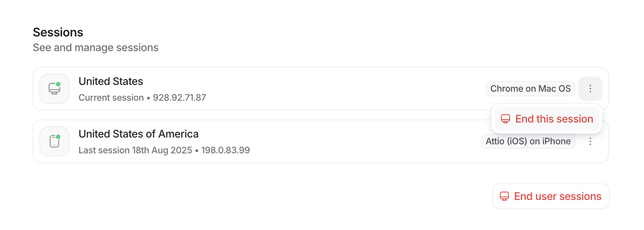Click the monitor icon in End user sessions button
Viewport: 644px width, 230px height.
click(504, 196)
